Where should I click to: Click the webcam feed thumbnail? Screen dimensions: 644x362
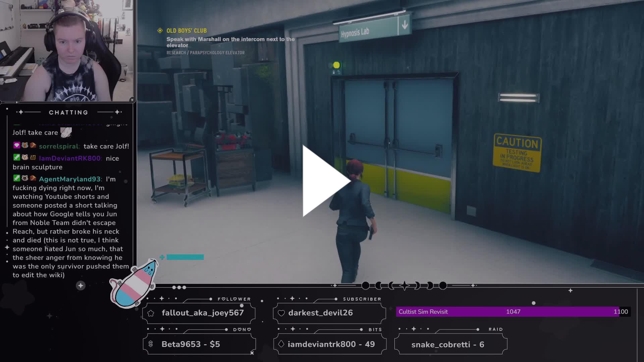[x=67, y=50]
